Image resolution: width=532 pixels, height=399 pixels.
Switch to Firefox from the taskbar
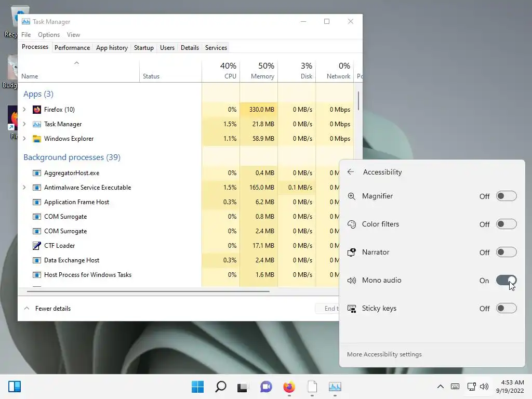pos(289,387)
